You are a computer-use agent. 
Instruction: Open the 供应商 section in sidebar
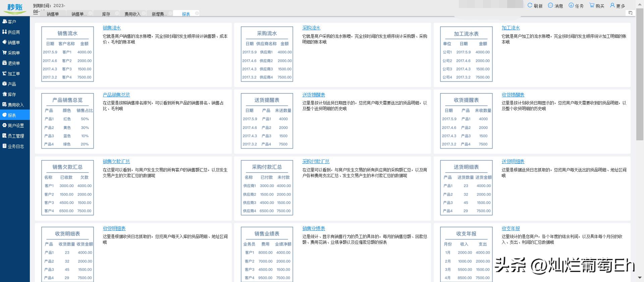pos(15,32)
